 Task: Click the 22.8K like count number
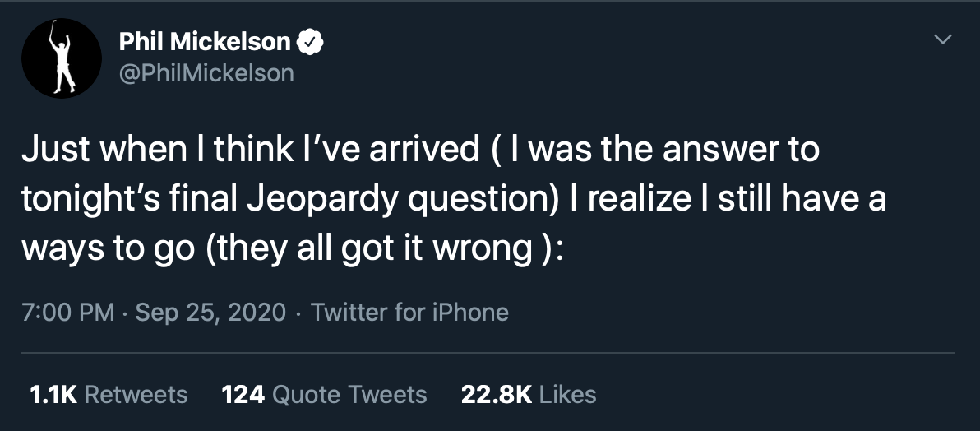point(497,394)
